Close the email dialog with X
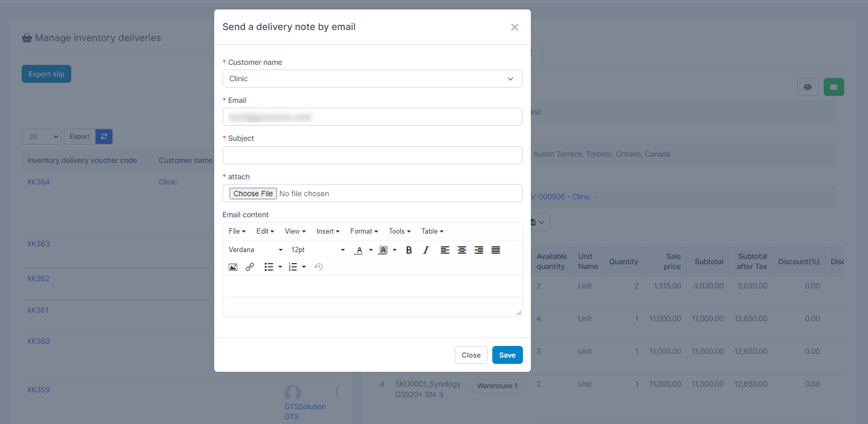This screenshot has height=424, width=868. point(514,27)
